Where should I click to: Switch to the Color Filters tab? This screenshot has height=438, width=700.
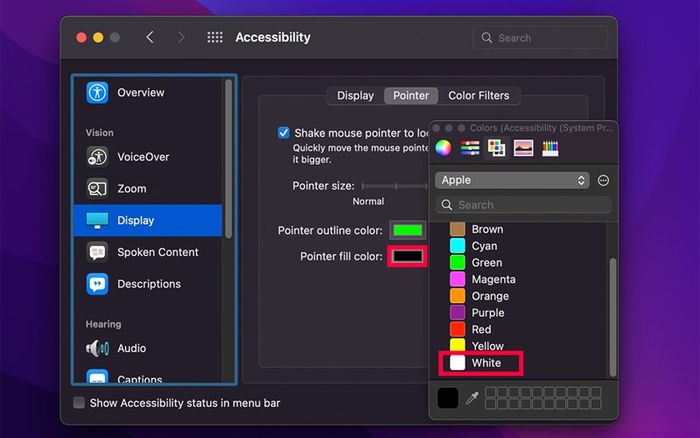click(478, 96)
